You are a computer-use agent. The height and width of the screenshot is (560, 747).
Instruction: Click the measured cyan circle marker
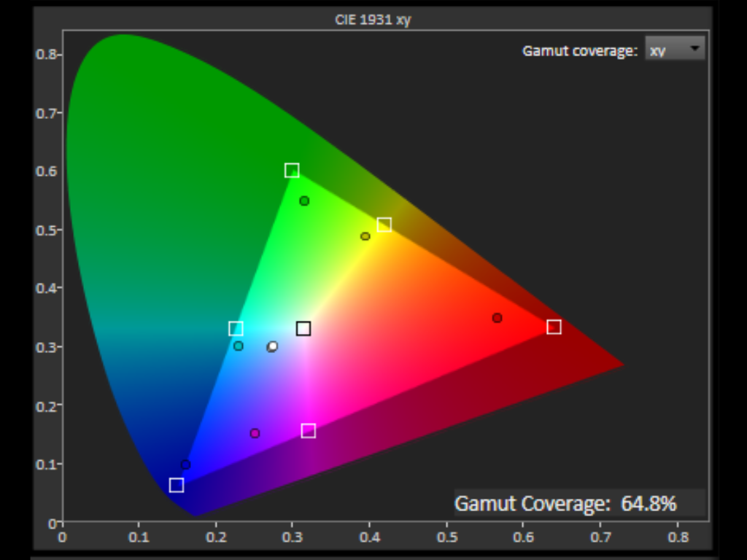tap(239, 346)
